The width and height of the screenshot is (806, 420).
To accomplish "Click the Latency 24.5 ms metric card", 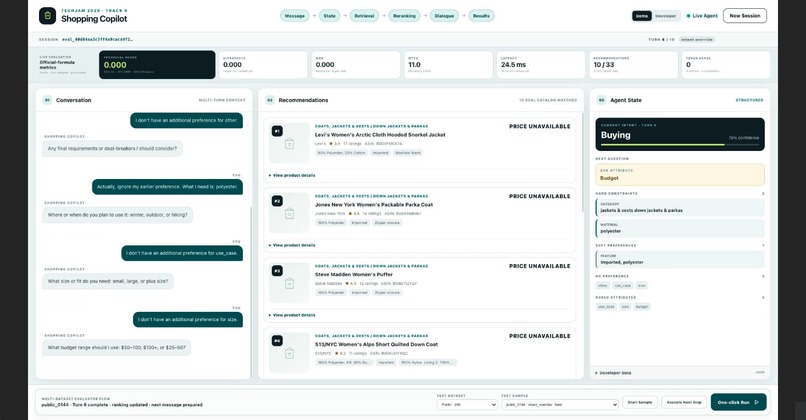I will tap(541, 65).
